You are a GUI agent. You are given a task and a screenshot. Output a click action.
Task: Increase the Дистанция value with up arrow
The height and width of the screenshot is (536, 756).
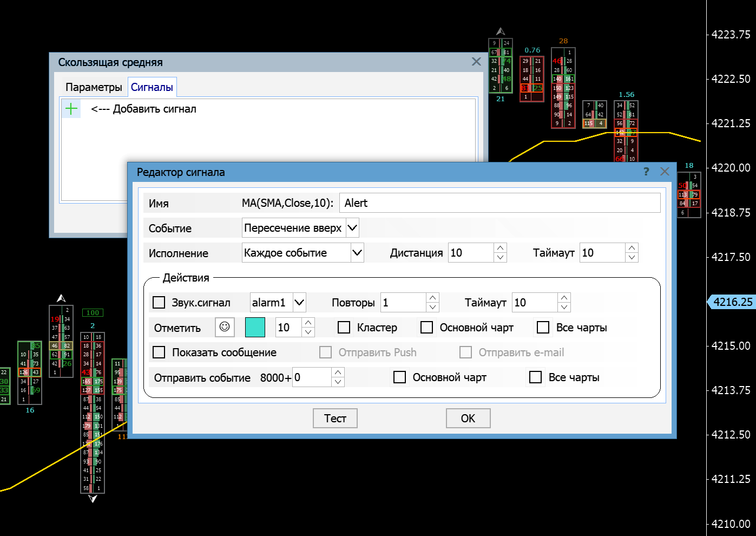pos(501,248)
